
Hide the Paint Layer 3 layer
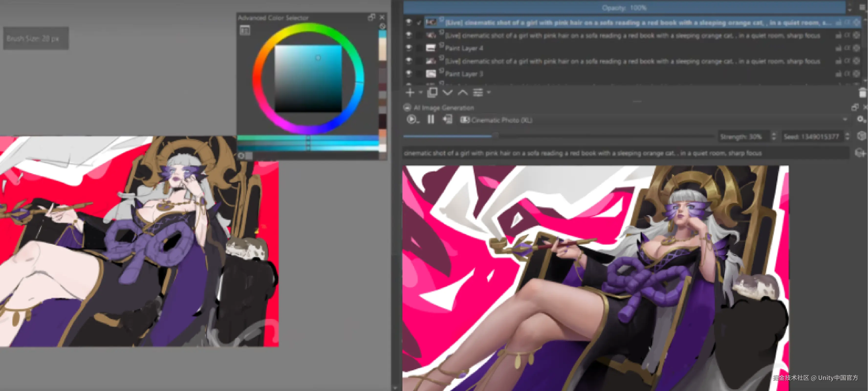409,74
